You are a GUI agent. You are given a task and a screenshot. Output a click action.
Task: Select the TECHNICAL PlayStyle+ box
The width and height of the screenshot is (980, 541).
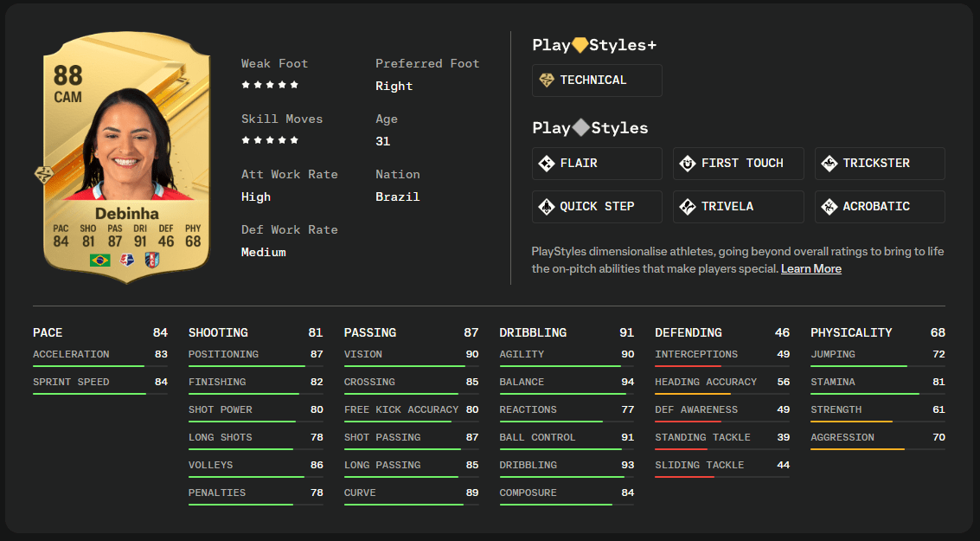point(597,80)
